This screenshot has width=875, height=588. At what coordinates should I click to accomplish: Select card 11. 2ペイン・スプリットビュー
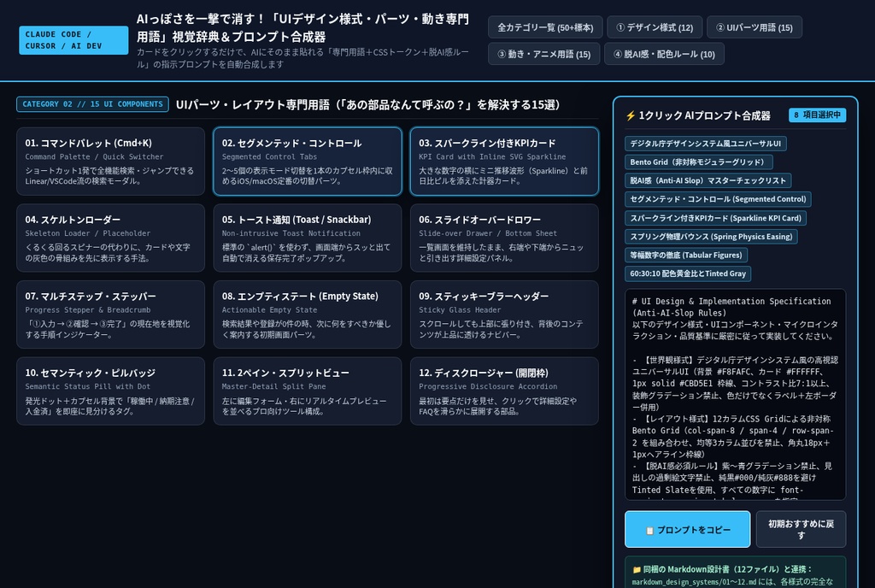[x=308, y=391]
